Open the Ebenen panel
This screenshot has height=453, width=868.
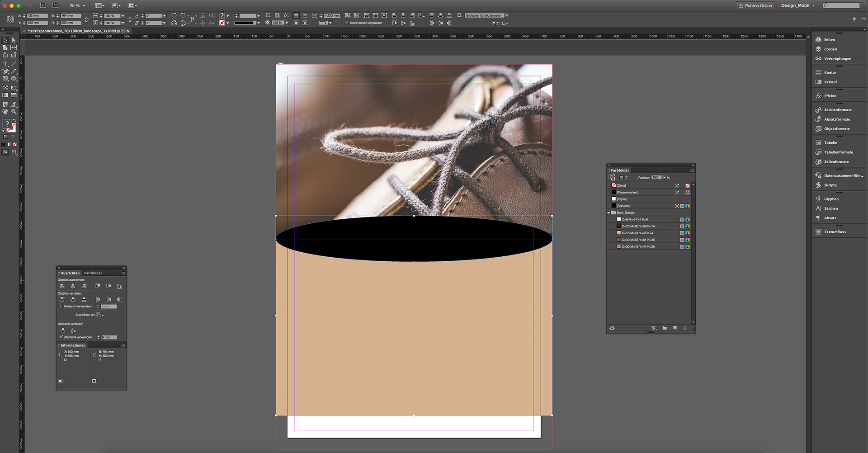point(830,49)
